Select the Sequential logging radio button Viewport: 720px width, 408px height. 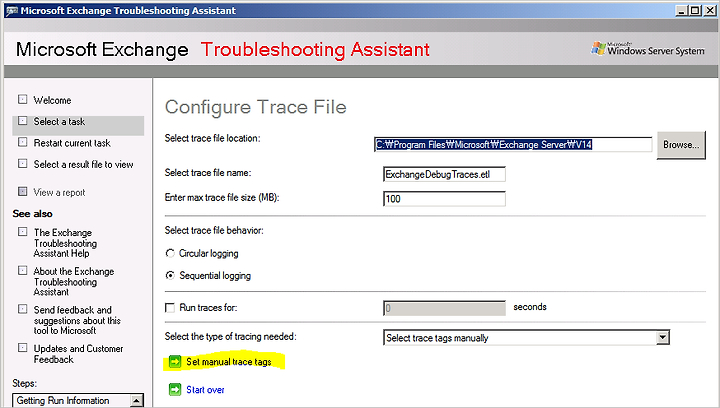click(x=170, y=275)
